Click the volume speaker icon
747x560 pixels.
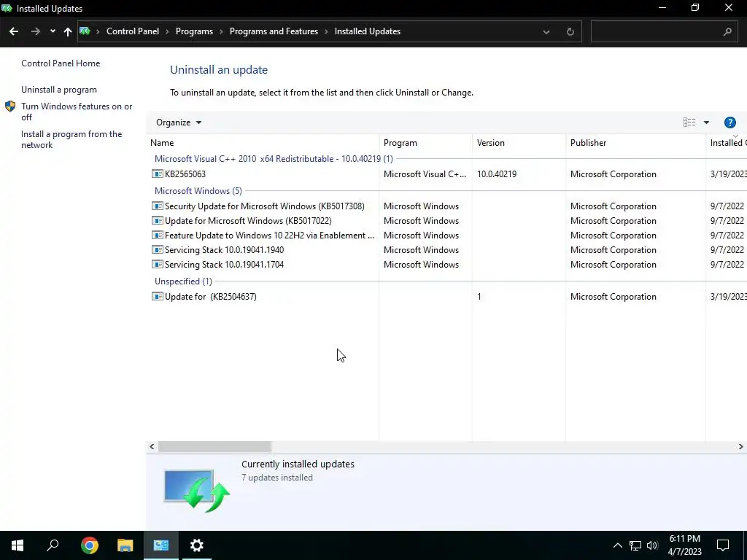(x=652, y=545)
